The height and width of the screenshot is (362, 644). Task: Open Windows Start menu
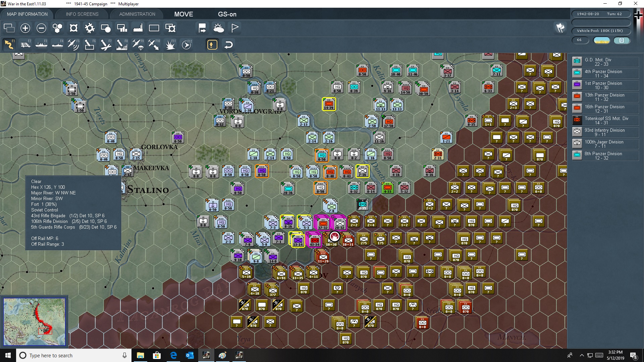point(8,355)
